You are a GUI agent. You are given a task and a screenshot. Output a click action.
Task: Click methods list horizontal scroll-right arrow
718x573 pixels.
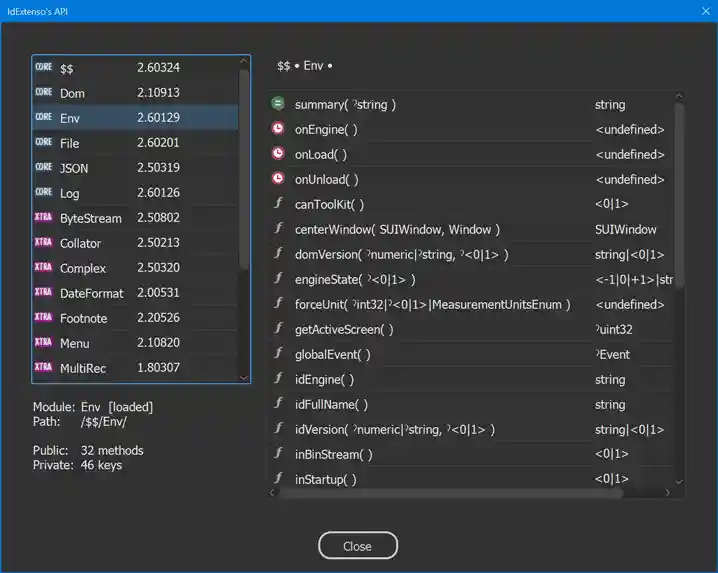(x=668, y=492)
